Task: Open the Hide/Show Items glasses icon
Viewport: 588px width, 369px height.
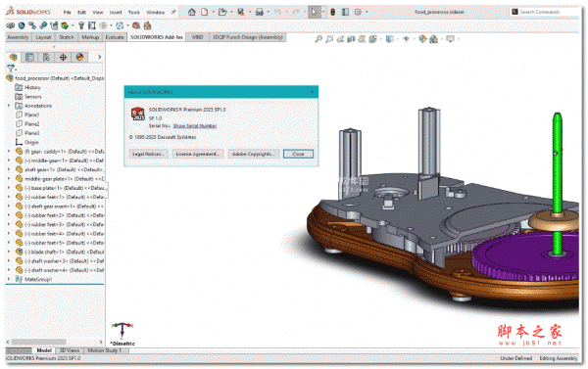Action: [406, 38]
